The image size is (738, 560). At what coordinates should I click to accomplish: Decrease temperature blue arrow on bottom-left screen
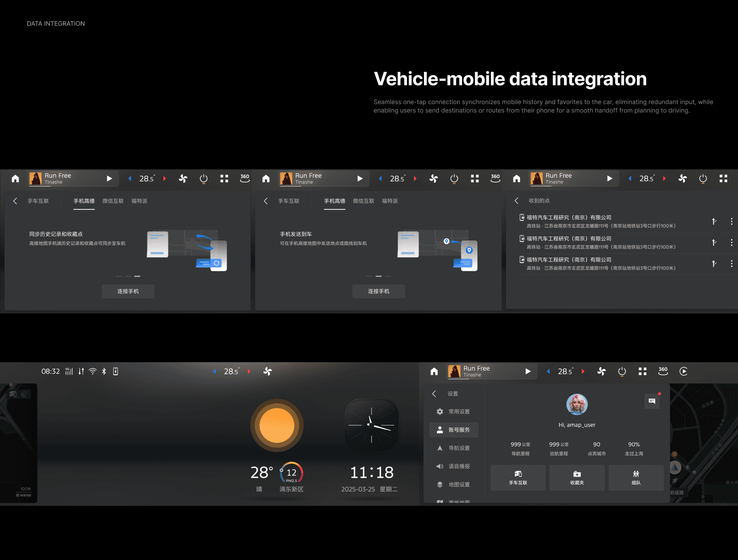point(214,371)
